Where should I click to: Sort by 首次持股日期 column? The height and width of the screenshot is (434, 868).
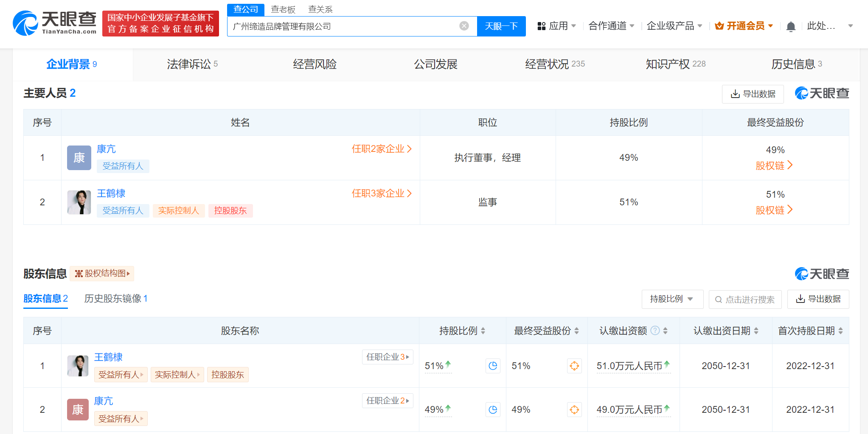(x=840, y=331)
